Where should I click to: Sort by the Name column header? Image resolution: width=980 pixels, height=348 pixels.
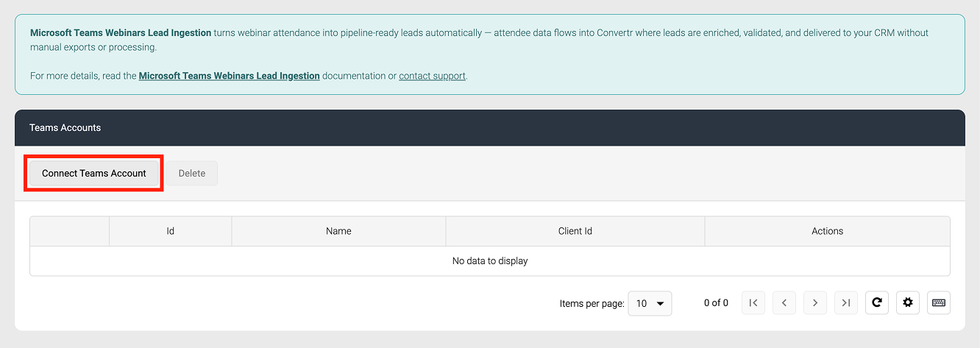[x=338, y=231]
